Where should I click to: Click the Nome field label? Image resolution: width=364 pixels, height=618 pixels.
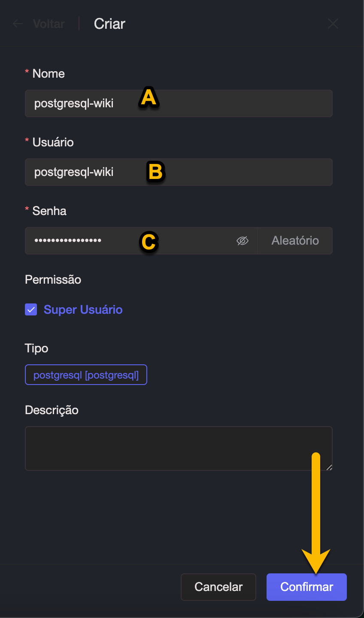(x=49, y=73)
